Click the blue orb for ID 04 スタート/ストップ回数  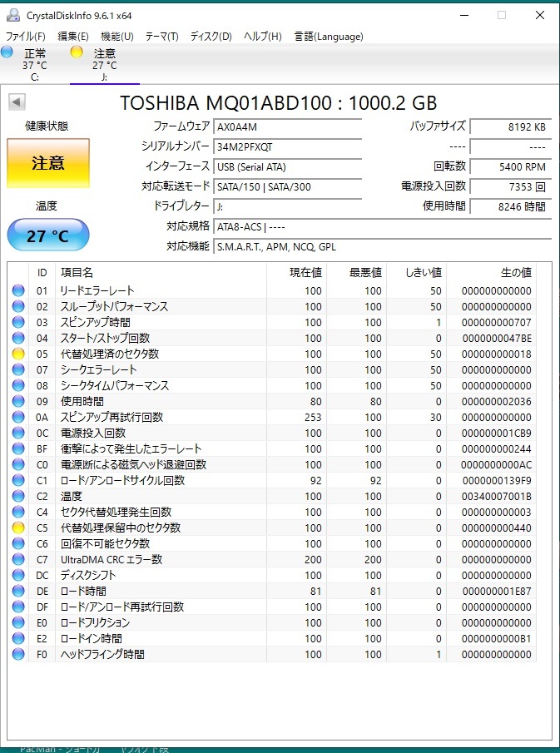(x=18, y=338)
